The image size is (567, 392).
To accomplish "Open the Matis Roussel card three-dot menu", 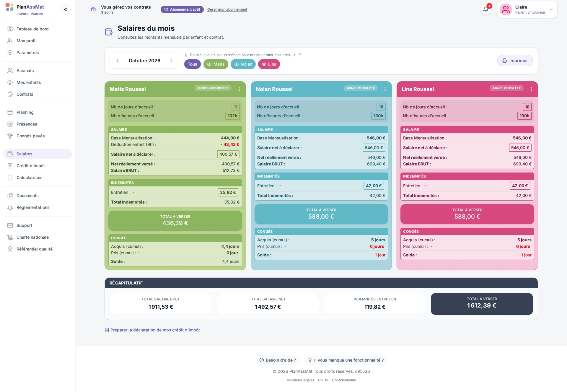I will click(239, 89).
